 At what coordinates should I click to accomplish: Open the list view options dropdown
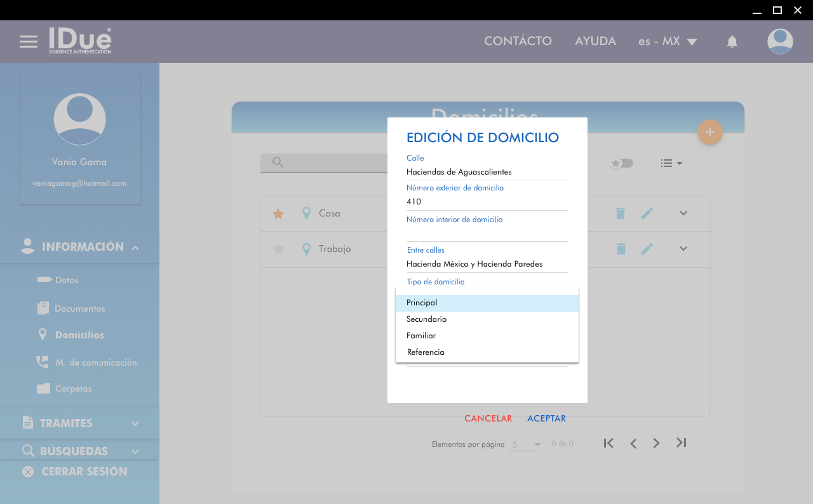click(671, 163)
